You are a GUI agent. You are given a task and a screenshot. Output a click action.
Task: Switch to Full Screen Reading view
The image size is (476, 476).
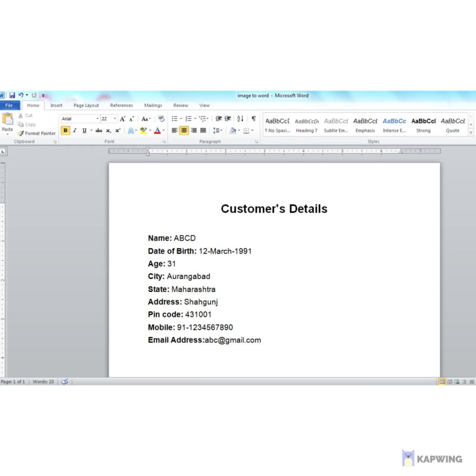[449, 381]
